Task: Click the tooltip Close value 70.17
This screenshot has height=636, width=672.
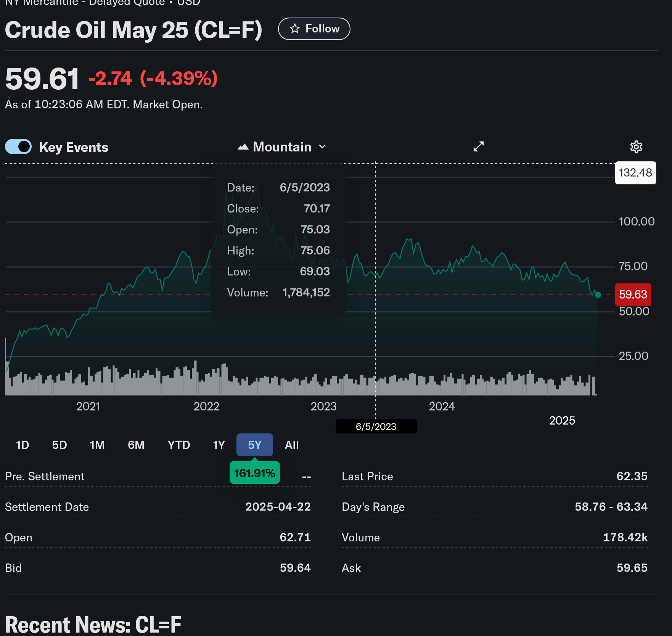Action: click(317, 208)
